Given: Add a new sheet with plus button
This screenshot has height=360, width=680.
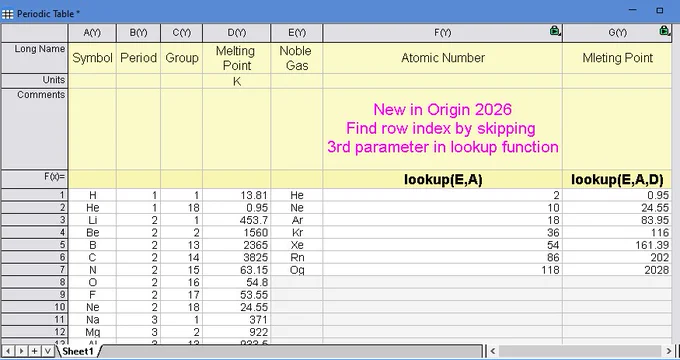Looking at the screenshot, I should [35, 351].
